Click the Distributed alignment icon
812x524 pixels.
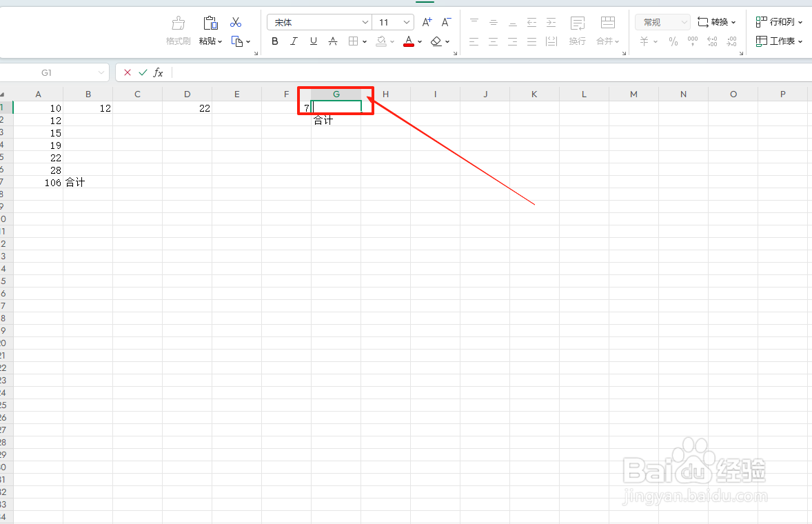551,41
